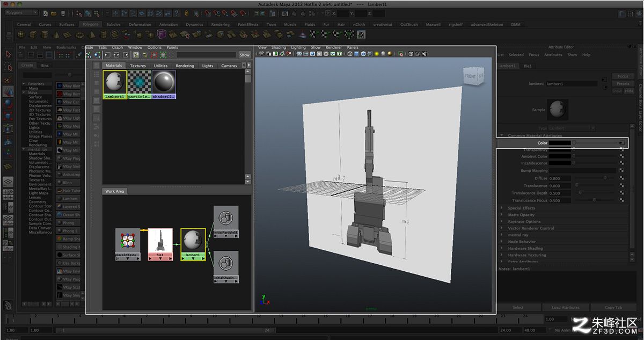Click the X-Ray Active Components icon
Image resolution: width=644 pixels, height=340 pixels.
point(417,54)
